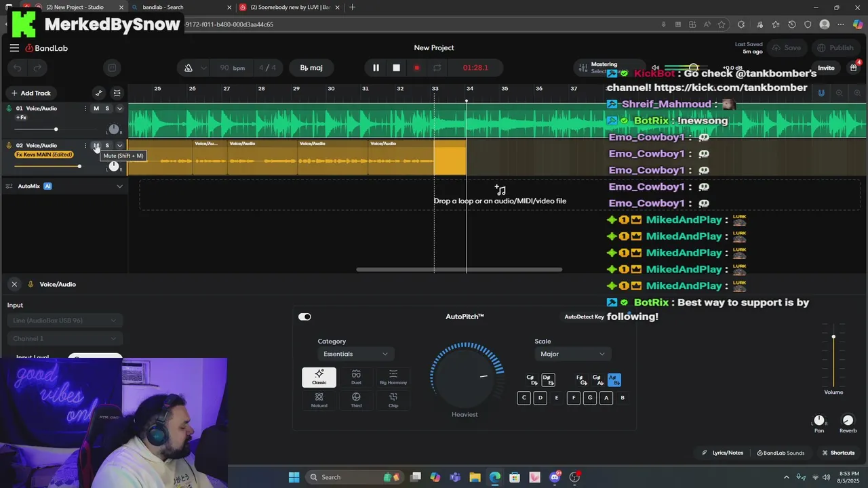Toggle snap-to-grid magnet icon

pos(821,93)
